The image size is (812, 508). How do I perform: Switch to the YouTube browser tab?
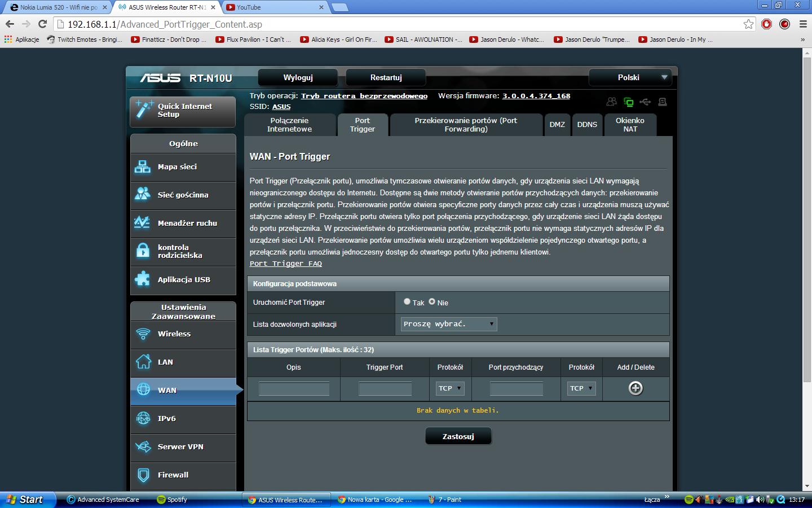pos(273,7)
